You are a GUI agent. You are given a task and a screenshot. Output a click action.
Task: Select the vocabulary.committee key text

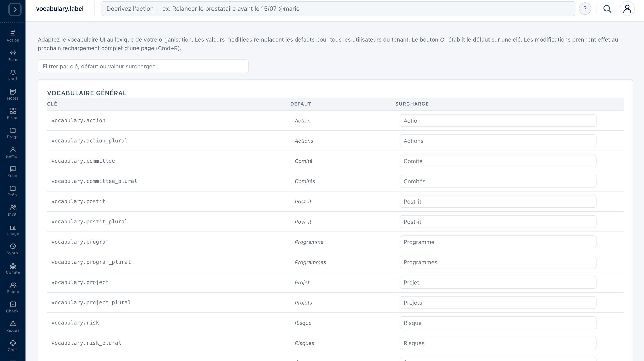(83, 161)
